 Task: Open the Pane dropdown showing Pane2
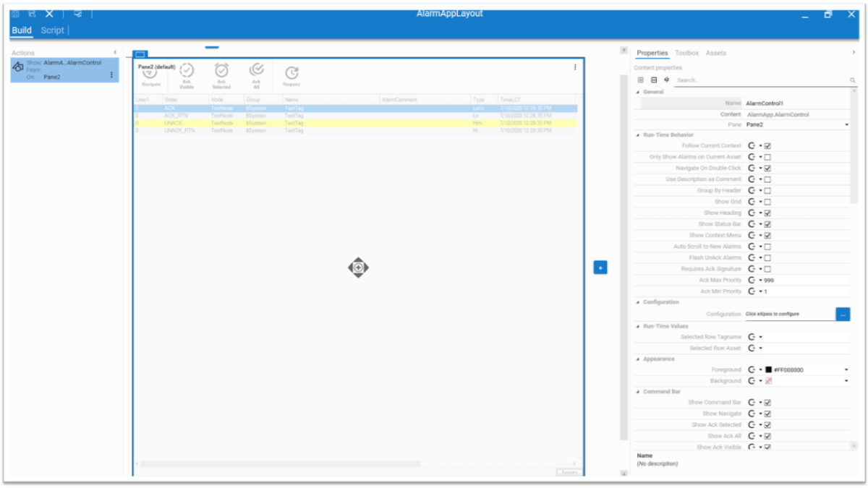pyautogui.click(x=846, y=125)
